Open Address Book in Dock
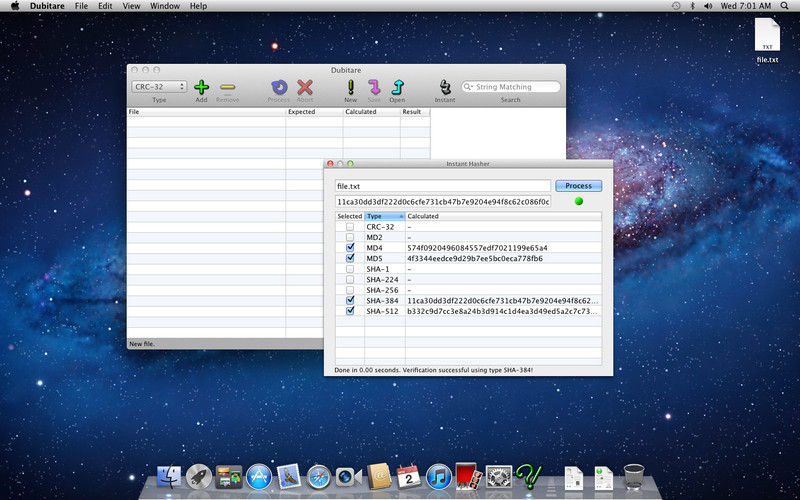 tap(379, 477)
